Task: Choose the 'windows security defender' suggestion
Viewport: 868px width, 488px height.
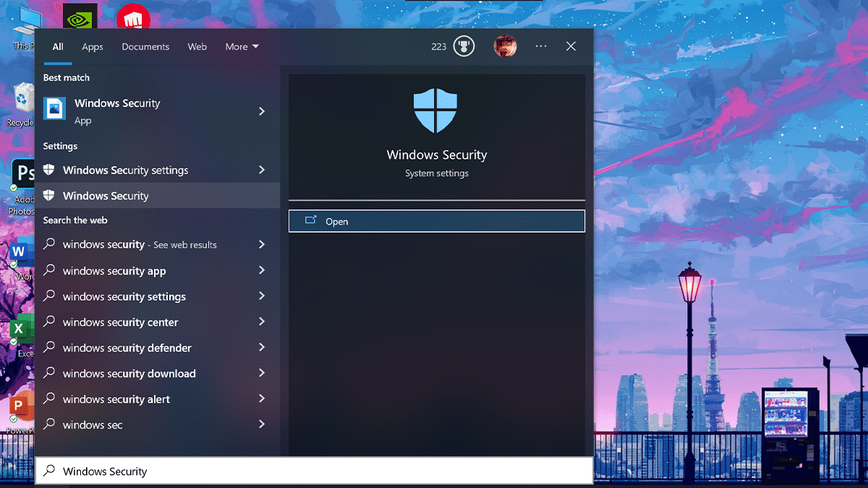Action: (x=157, y=348)
